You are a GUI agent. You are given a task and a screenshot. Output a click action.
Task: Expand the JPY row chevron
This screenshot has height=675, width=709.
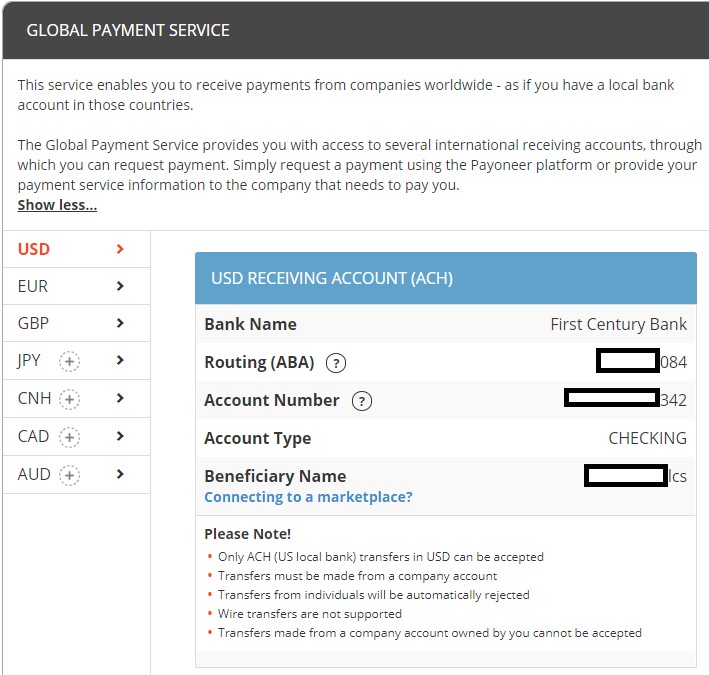click(x=120, y=360)
